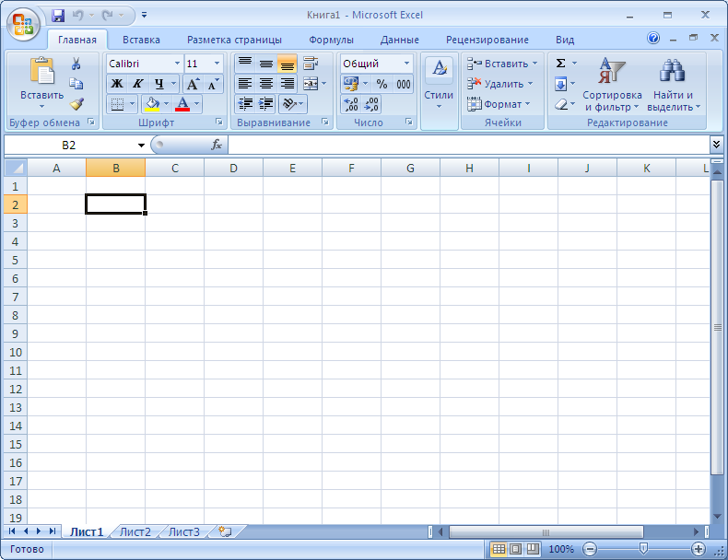Toggle bold Ж formatting

(117, 84)
